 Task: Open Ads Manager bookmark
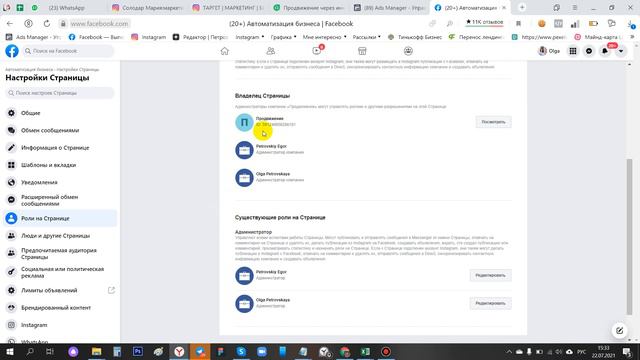click(33, 37)
